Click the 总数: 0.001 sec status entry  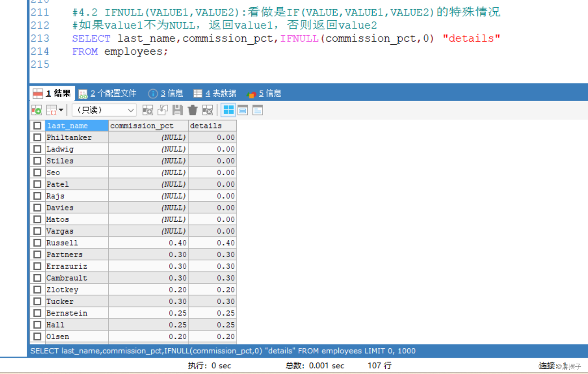tap(315, 366)
